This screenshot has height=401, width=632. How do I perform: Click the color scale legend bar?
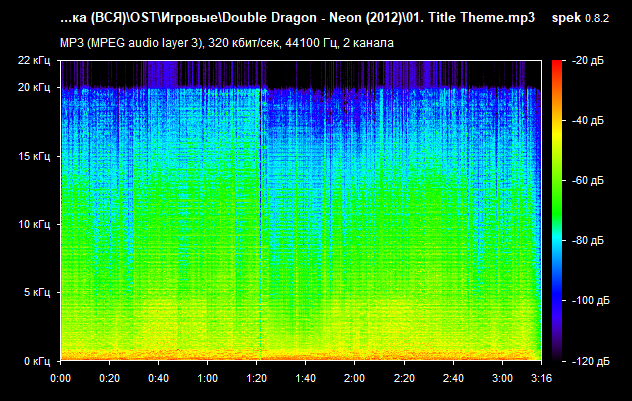point(556,210)
